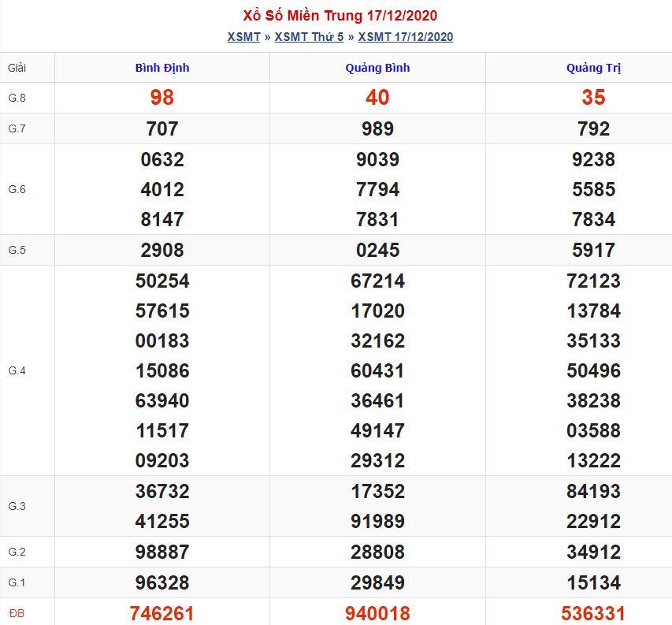The image size is (672, 625).
Task: Click G.5 number 0245
Action: click(x=377, y=251)
